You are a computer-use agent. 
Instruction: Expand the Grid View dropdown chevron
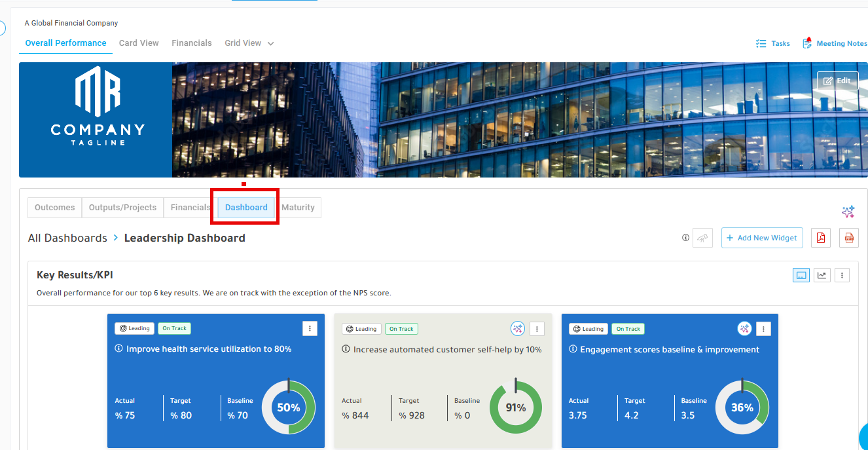270,44
